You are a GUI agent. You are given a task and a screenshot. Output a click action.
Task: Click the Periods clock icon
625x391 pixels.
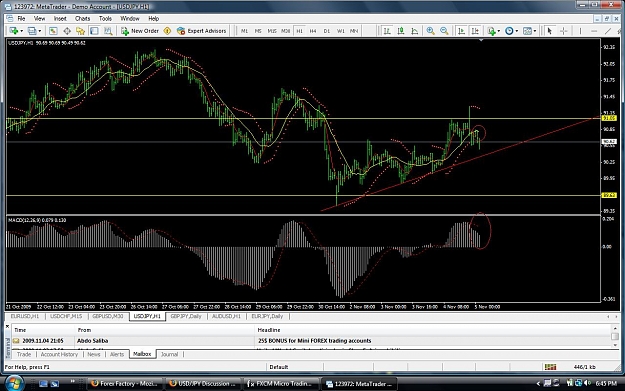[509, 31]
